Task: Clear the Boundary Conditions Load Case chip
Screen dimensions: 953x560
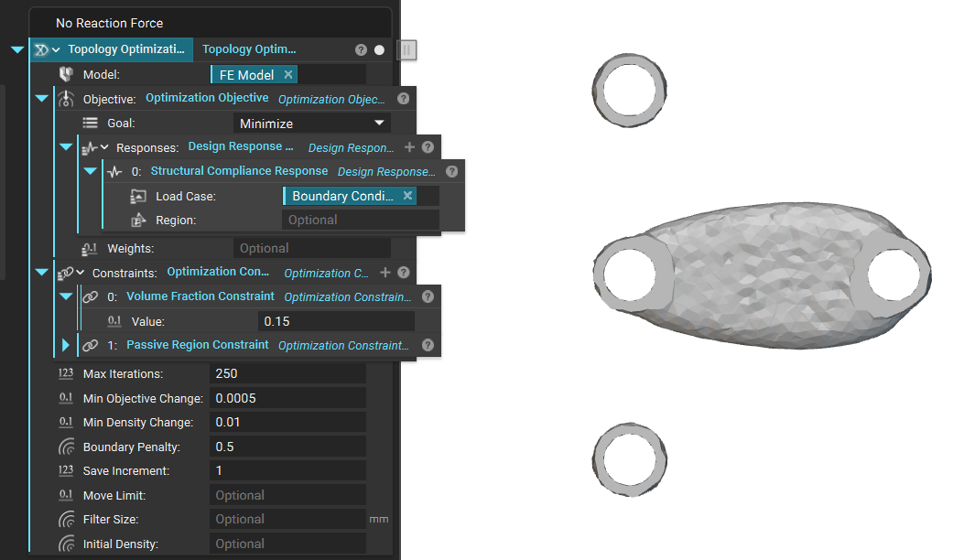Action: (407, 196)
